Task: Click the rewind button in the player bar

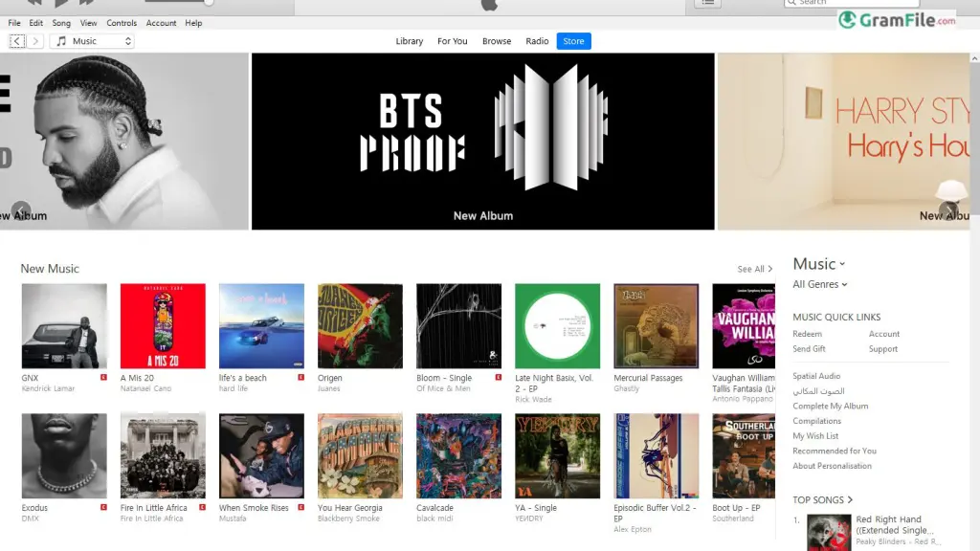Action: tap(34, 3)
